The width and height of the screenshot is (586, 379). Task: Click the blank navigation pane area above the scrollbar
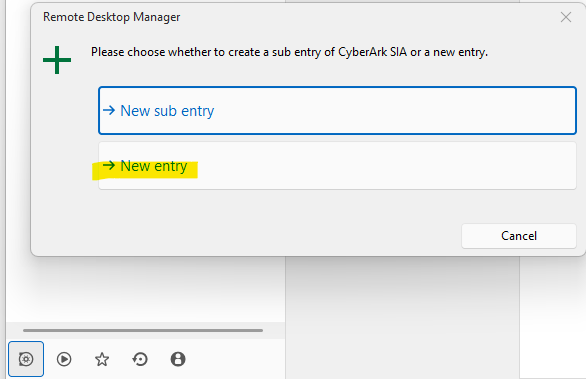[x=146, y=290]
